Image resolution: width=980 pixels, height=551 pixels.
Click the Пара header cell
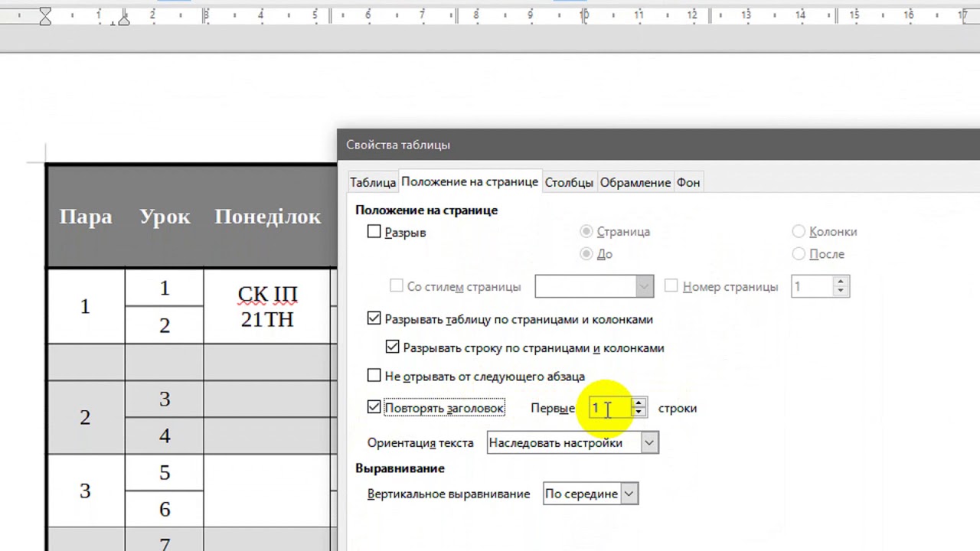[x=86, y=217]
